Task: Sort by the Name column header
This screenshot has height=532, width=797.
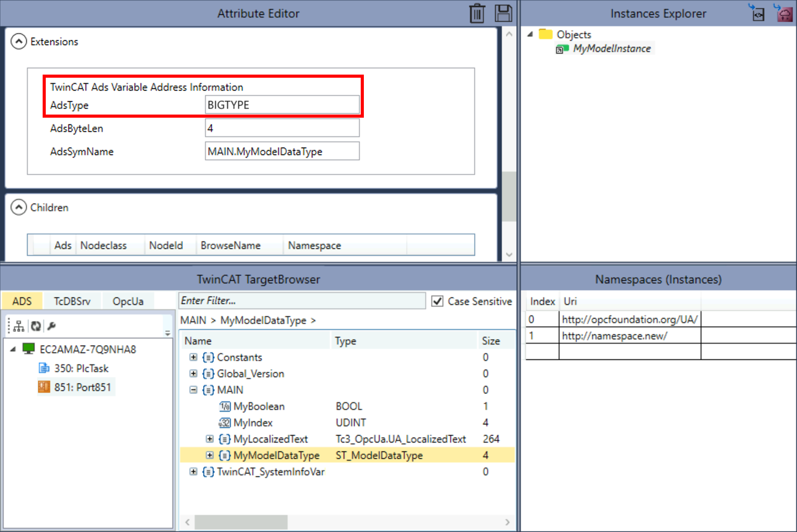Action: 256,341
